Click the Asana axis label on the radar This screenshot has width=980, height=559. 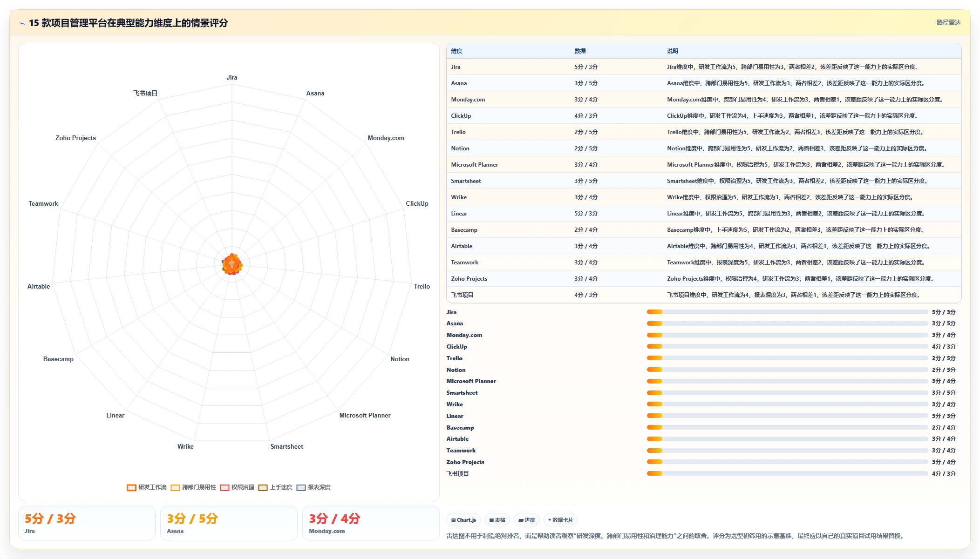pos(315,94)
